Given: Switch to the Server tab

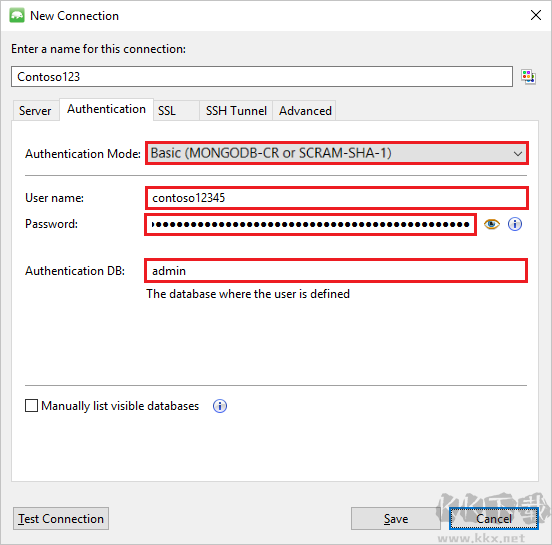Looking at the screenshot, I should pos(35,111).
